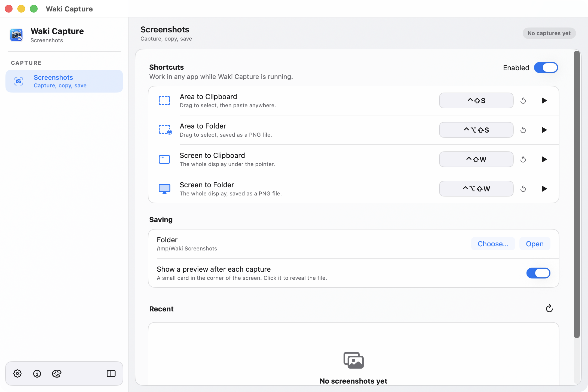Click the Recent section heading
The width and height of the screenshot is (588, 392).
coord(161,309)
